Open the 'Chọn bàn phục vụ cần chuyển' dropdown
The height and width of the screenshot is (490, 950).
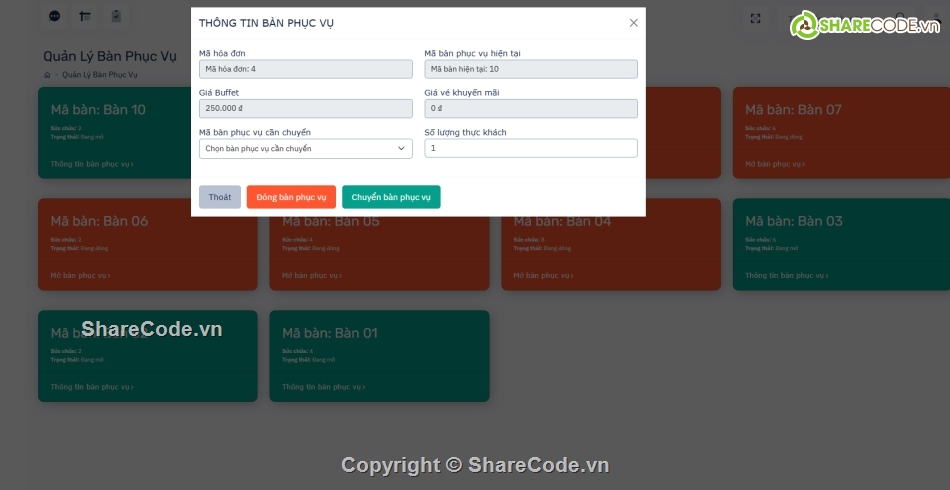305,148
